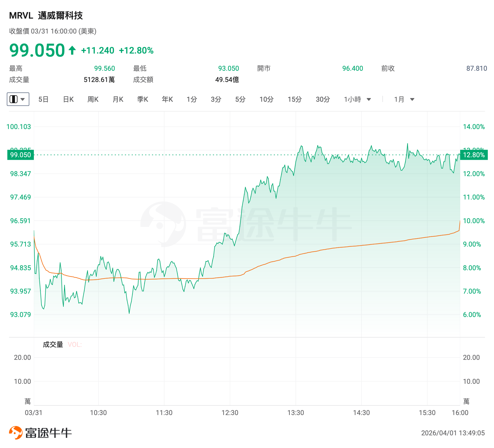Open the 年K yearly chart tab
494x448 pixels.
tap(167, 99)
